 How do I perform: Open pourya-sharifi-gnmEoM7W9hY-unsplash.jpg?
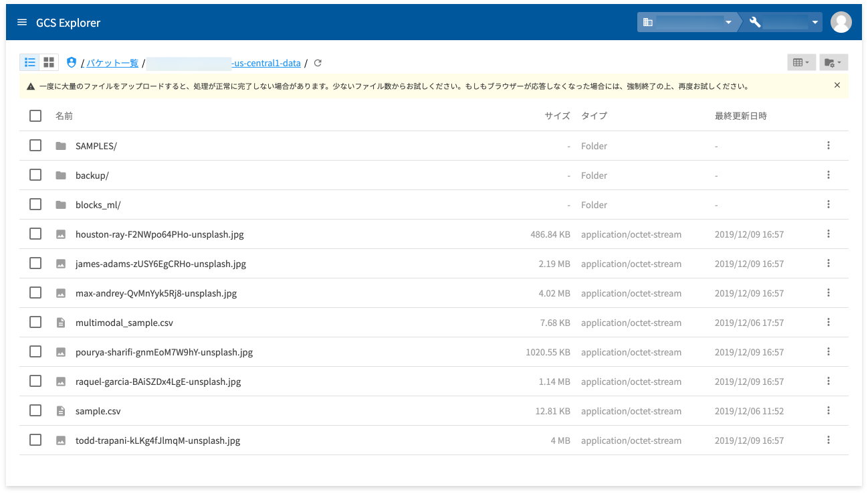[x=165, y=352]
